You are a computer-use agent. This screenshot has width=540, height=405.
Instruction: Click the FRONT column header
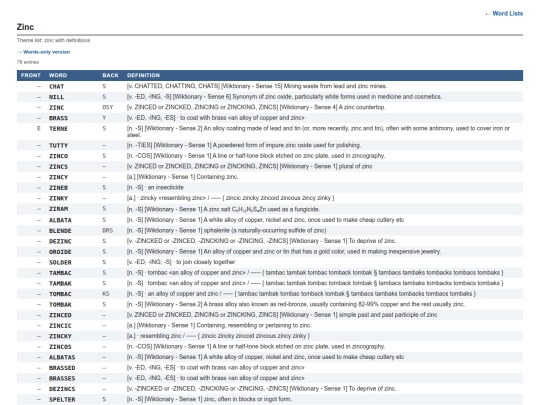point(31,75)
